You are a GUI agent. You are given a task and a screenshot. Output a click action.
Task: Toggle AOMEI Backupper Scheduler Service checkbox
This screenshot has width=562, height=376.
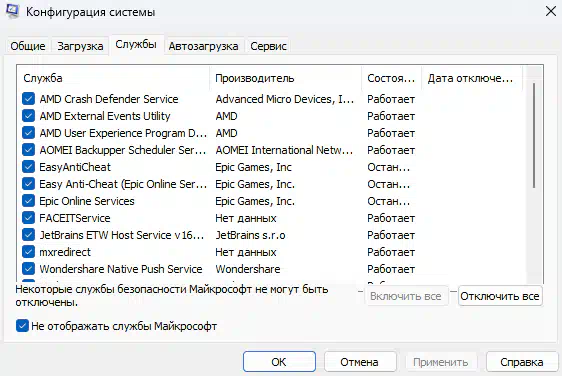(x=28, y=150)
